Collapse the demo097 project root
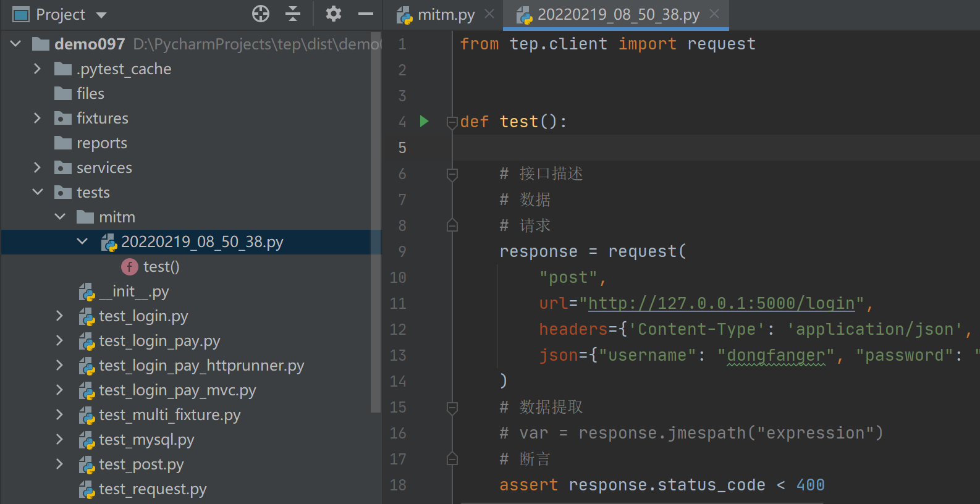980x504 pixels. pos(16,44)
